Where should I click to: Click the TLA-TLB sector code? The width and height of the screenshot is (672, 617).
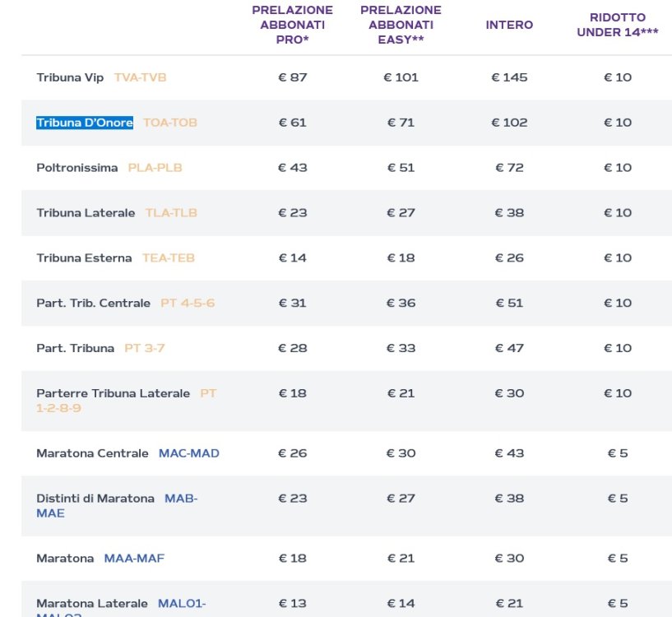[x=171, y=213]
